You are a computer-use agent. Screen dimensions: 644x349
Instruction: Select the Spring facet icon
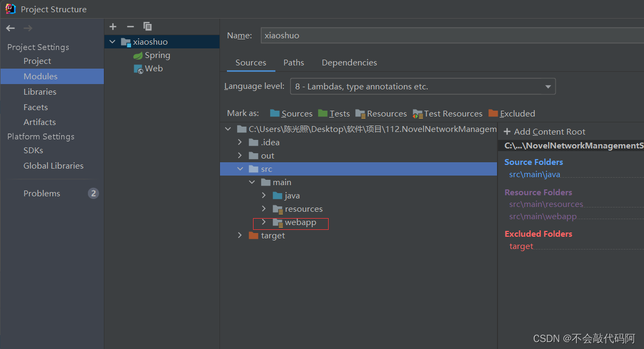click(x=138, y=55)
